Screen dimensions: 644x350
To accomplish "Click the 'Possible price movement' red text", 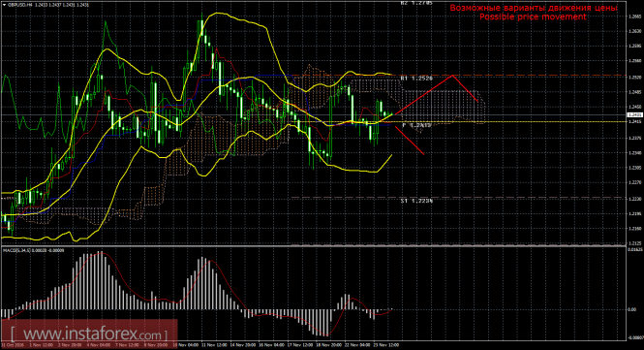I will [x=533, y=16].
